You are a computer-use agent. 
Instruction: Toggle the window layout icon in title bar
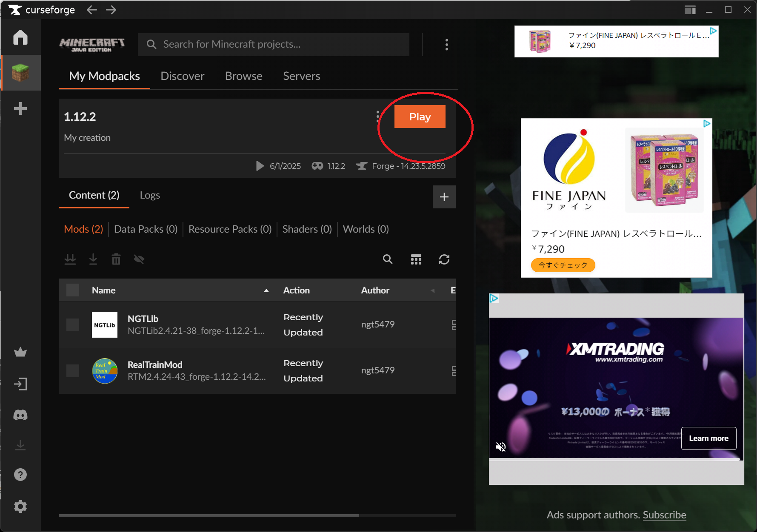click(690, 10)
